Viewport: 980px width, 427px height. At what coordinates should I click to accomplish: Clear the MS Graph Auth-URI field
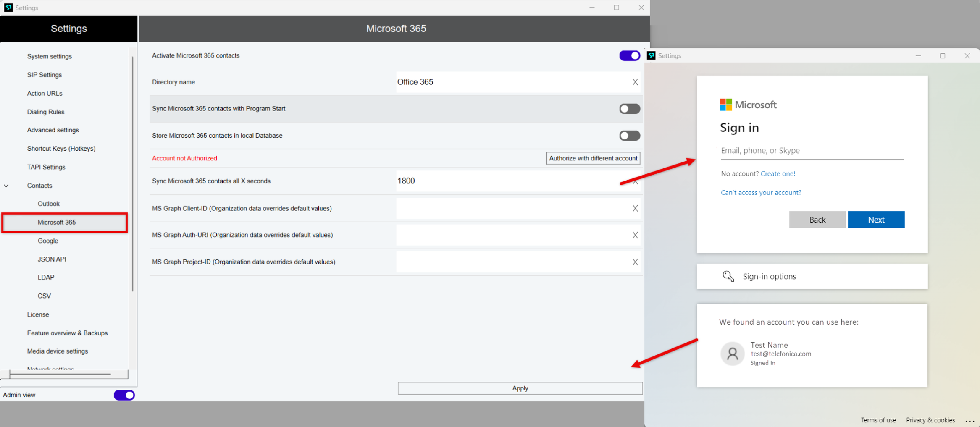coord(635,235)
